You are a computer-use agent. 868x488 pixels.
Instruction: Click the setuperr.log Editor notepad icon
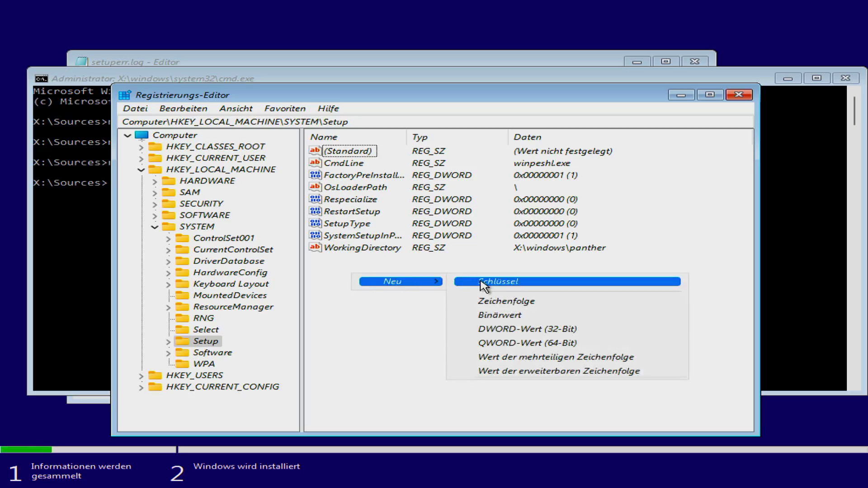(82, 61)
